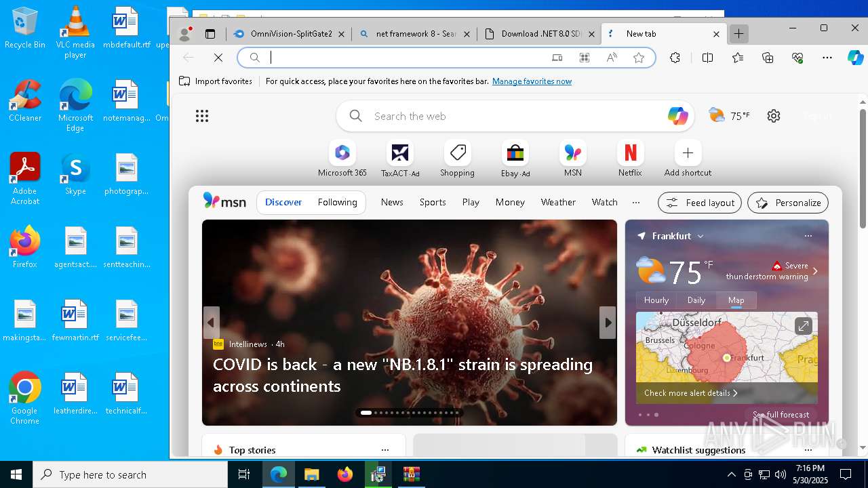
Task: Open Settings and more ellipsis menu
Action: click(x=827, y=58)
